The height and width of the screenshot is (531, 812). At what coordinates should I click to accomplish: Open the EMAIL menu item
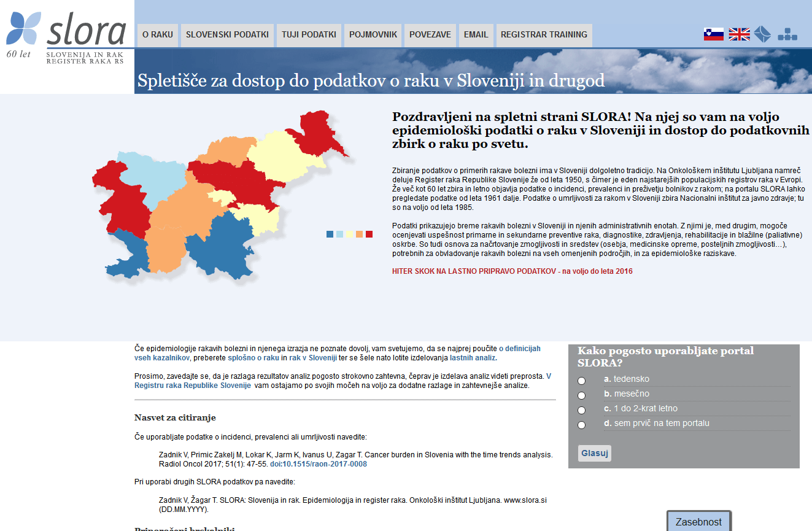476,35
